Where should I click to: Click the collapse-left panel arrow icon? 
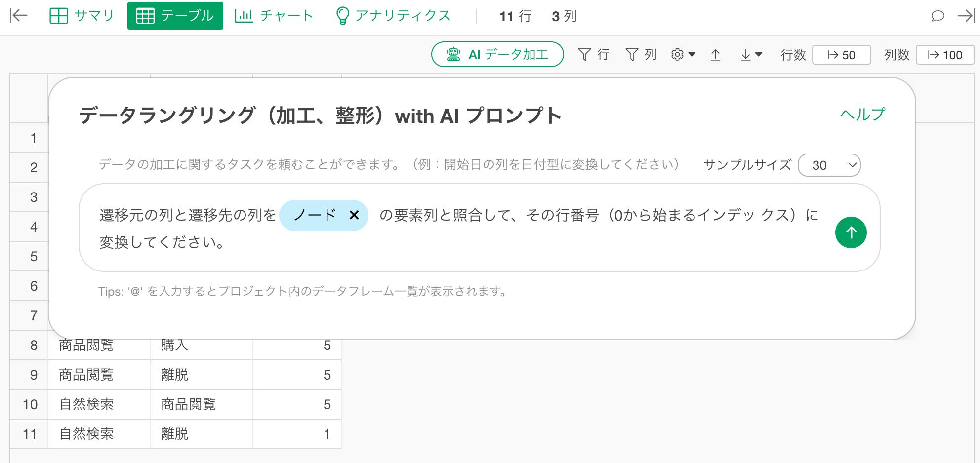(x=19, y=16)
